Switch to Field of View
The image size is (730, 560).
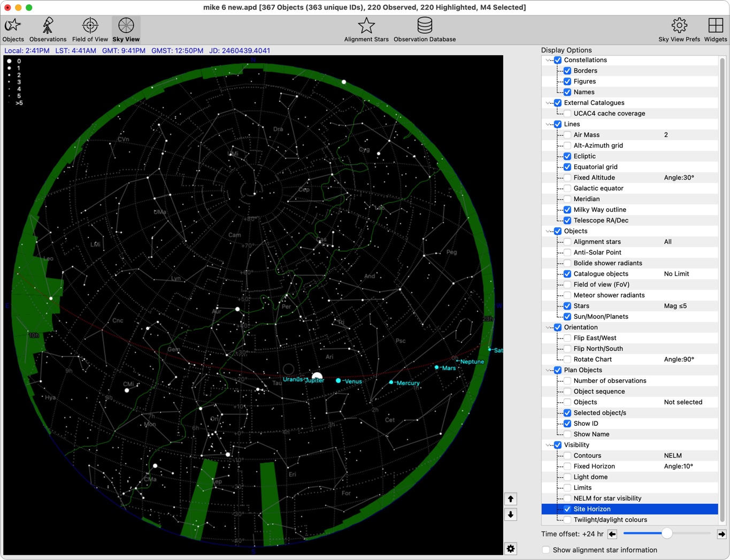coord(90,30)
